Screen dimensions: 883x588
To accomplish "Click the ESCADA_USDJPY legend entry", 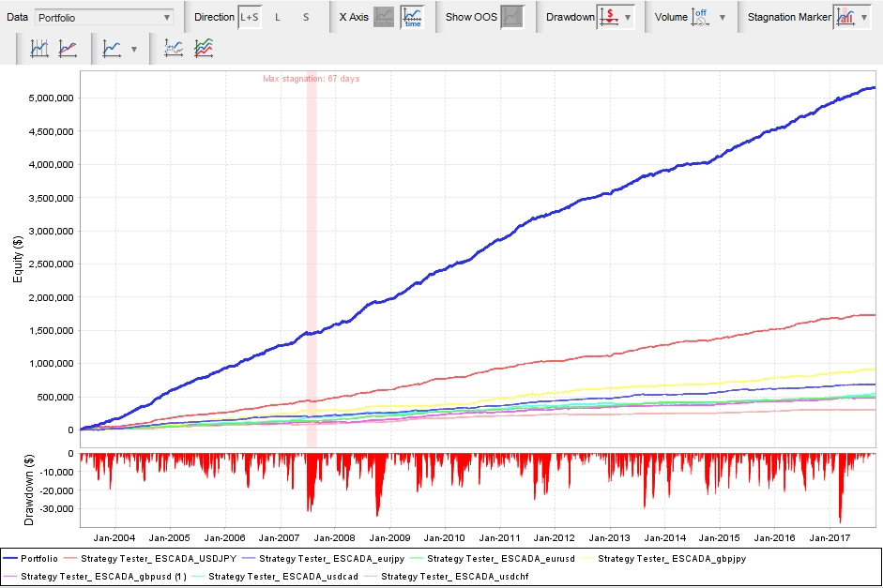I will [150, 558].
